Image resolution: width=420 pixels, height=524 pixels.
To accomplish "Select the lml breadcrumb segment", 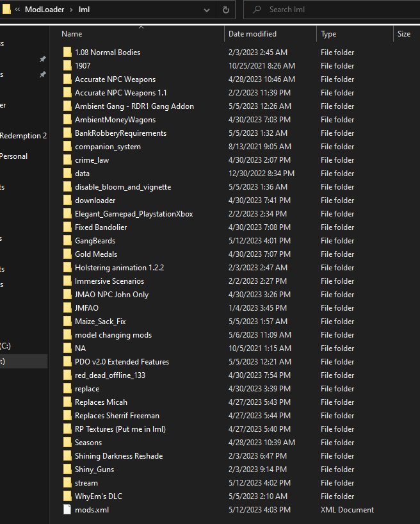I will coord(84,10).
